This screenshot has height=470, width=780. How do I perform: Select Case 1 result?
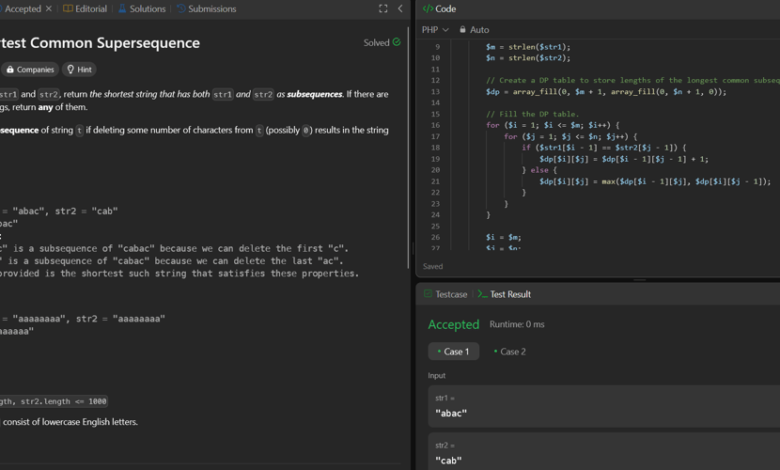click(454, 351)
